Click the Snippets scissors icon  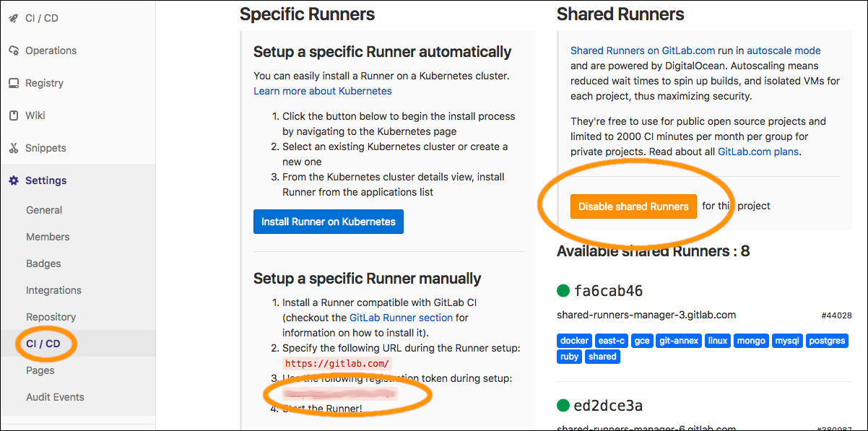14,148
